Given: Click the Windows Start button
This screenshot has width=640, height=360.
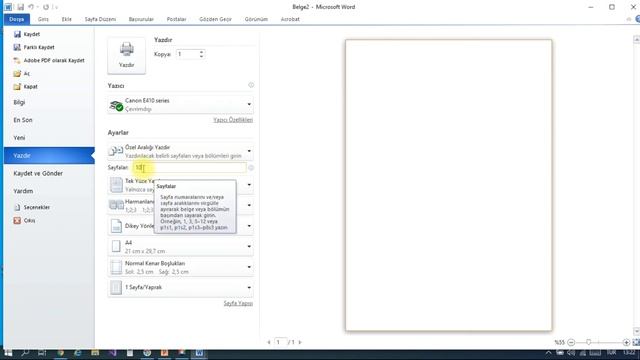Looking at the screenshot, I should [x=8, y=353].
